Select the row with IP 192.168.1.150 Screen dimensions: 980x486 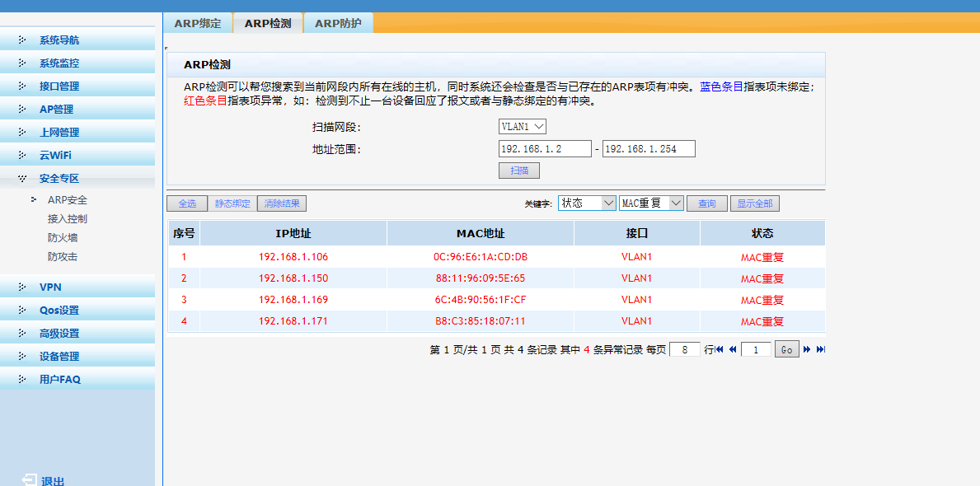pos(293,278)
